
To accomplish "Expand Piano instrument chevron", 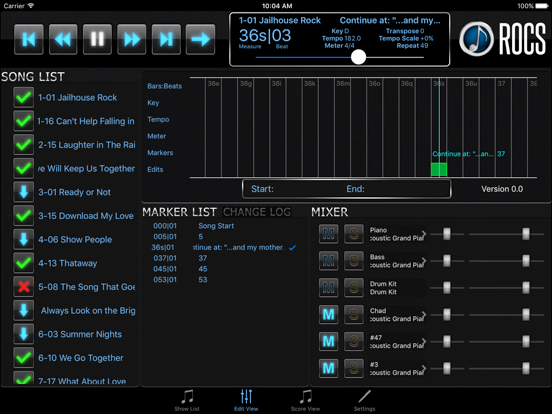I will tap(424, 234).
